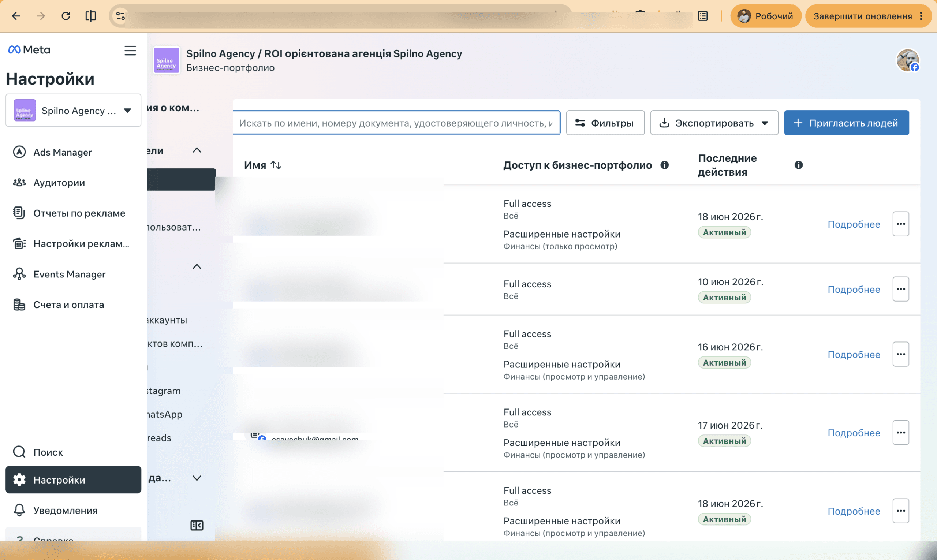Click the bell notification icon

click(x=19, y=510)
